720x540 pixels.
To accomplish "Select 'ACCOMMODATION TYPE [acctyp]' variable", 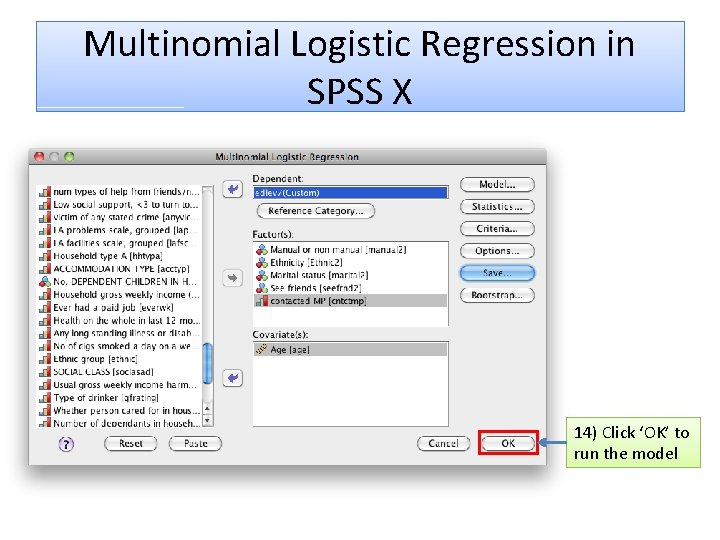I will click(x=121, y=269).
